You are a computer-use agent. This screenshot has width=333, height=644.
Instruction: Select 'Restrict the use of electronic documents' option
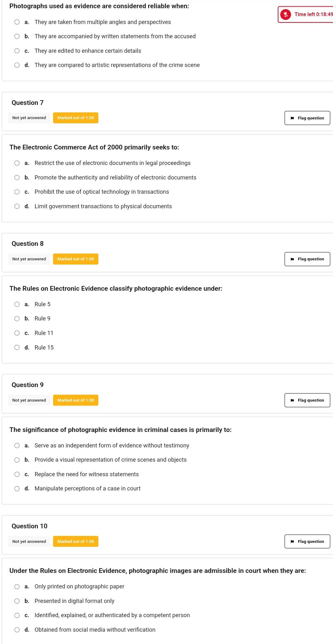point(17,163)
